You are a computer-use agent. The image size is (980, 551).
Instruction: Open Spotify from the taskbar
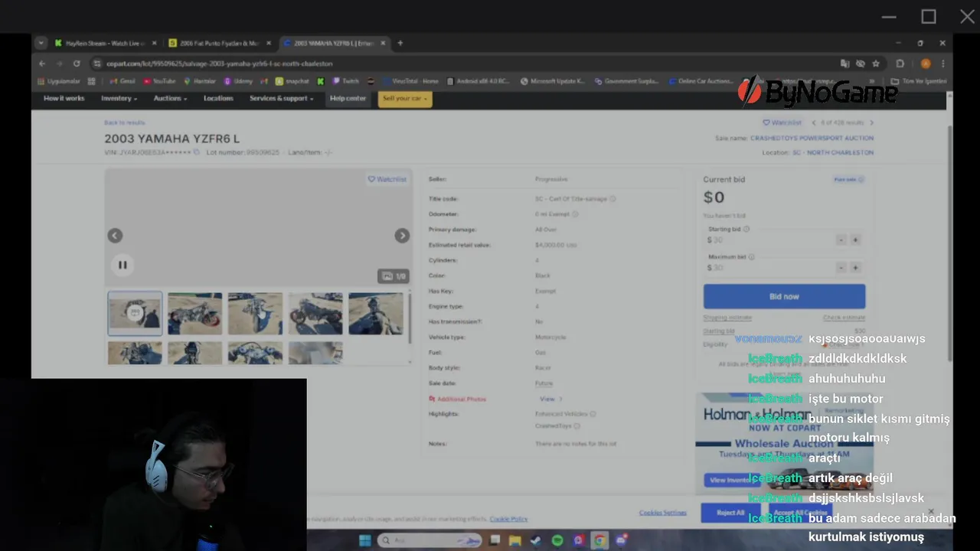[x=557, y=540]
